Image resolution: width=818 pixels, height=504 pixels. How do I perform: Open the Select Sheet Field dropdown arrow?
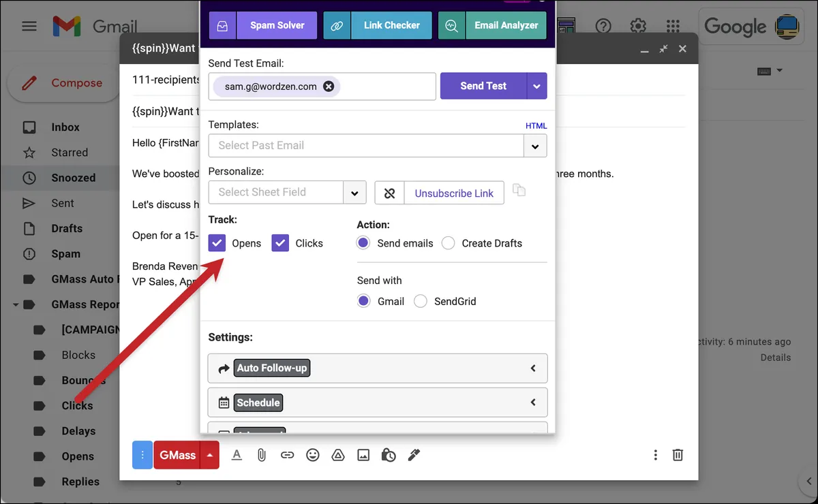[x=354, y=193]
